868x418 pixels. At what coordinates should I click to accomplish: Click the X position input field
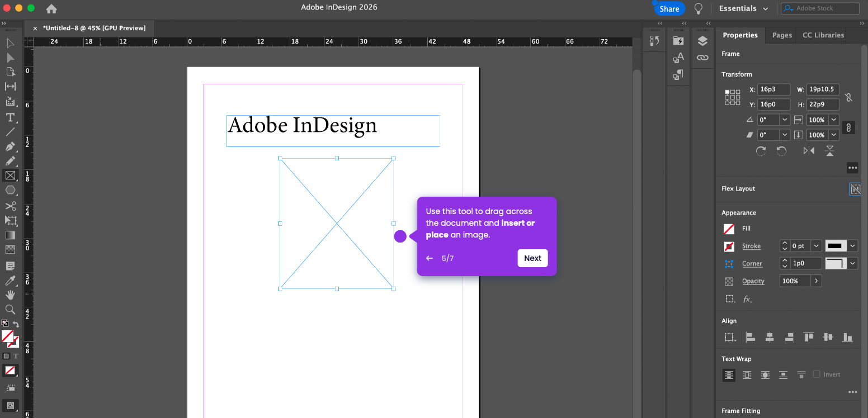[773, 89]
